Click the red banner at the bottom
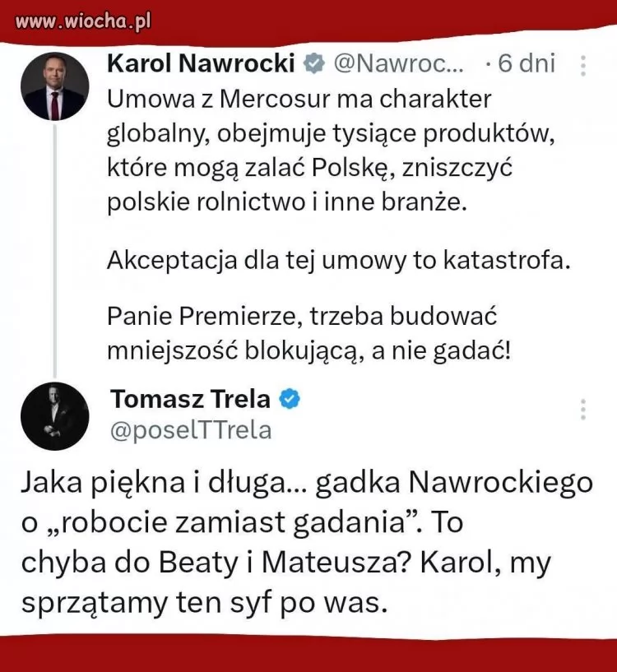 pyautogui.click(x=308, y=656)
